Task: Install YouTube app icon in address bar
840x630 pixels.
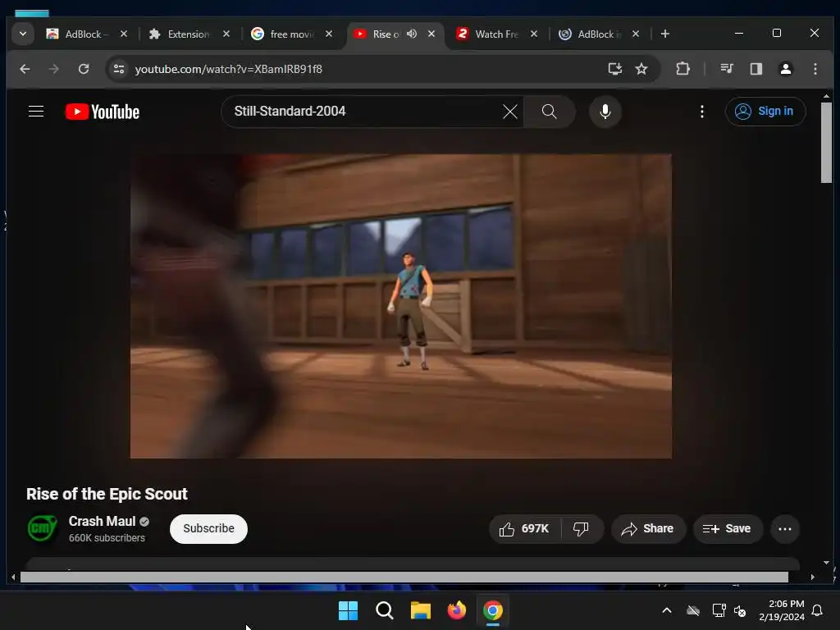Action: coord(614,69)
